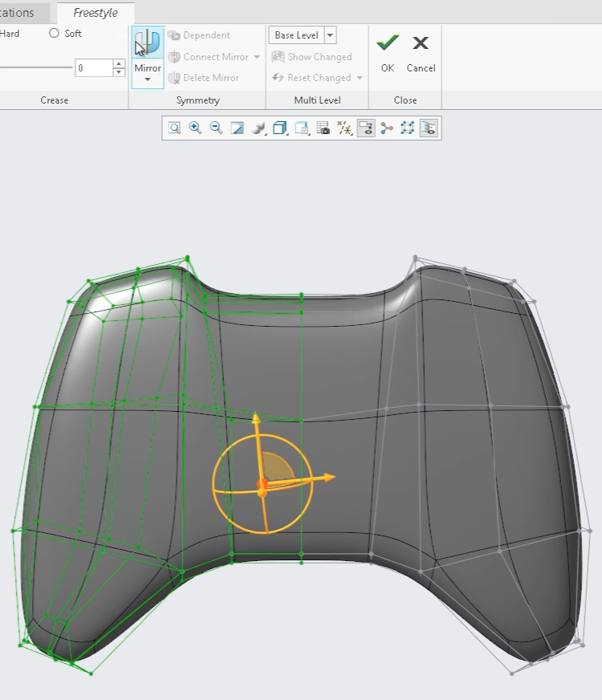This screenshot has width=602, height=700.
Task: Click the Dependent symmetry option
Action: click(x=200, y=35)
